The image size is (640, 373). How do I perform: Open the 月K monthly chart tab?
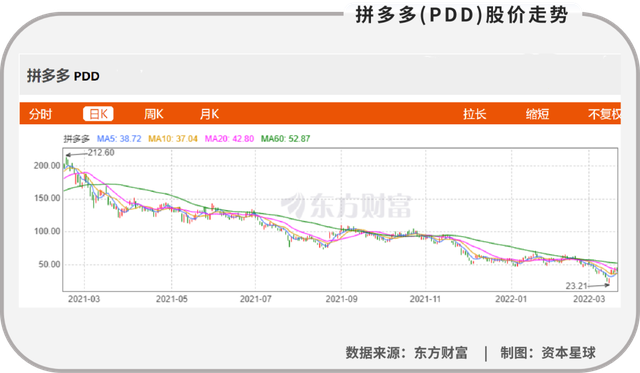(209, 114)
